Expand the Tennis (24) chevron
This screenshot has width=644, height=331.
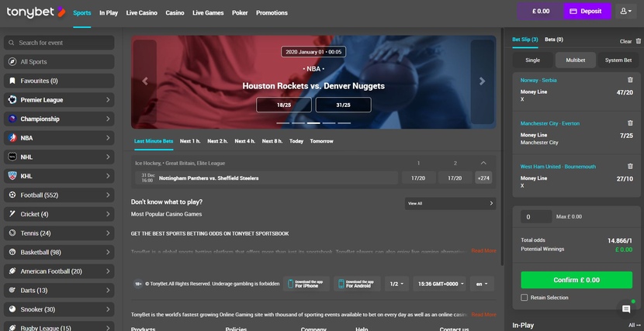coord(108,233)
